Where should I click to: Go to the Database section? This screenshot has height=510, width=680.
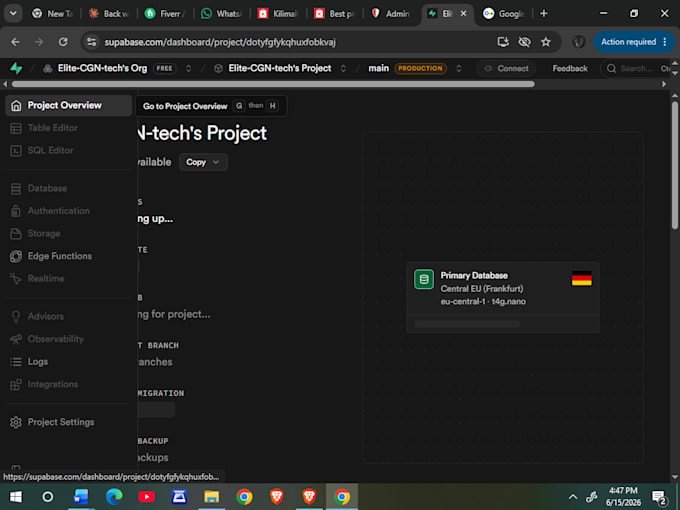coord(69,188)
